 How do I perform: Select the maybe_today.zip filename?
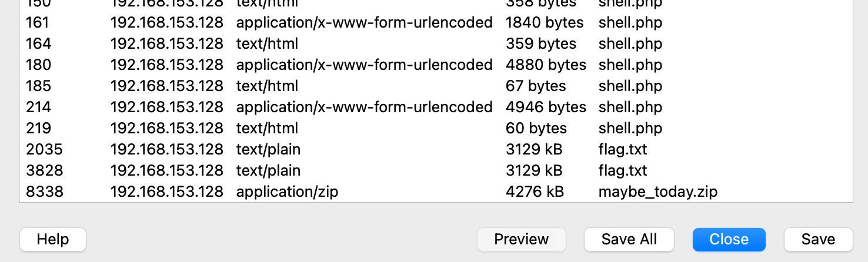coord(657,192)
